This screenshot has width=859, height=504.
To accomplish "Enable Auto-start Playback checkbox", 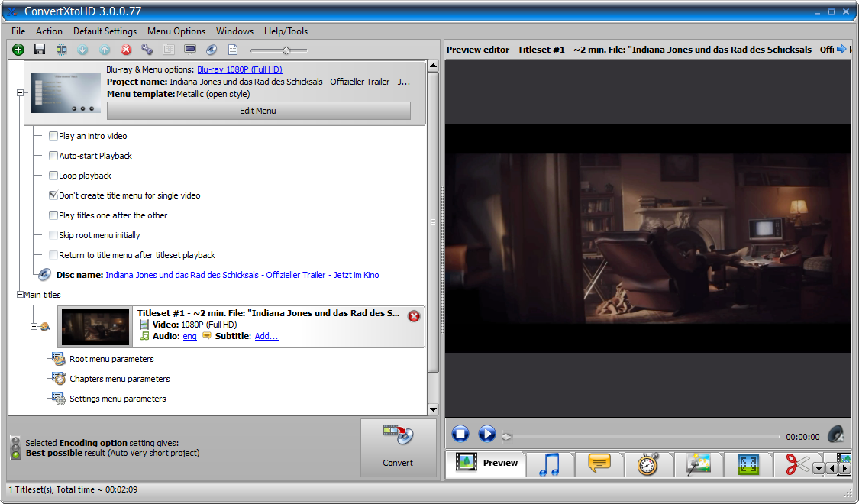I will coord(53,156).
